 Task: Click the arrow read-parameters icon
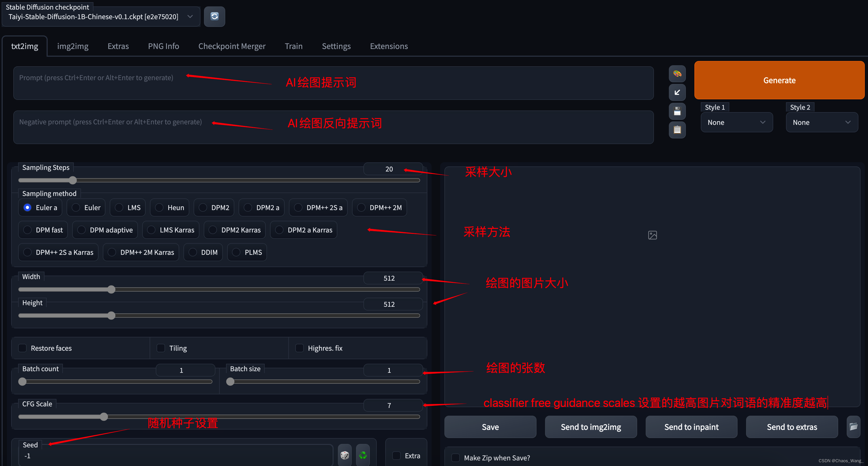677,92
